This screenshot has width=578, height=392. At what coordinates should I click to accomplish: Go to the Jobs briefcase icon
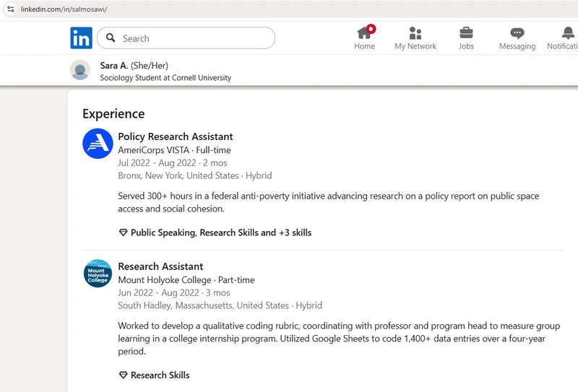466,33
